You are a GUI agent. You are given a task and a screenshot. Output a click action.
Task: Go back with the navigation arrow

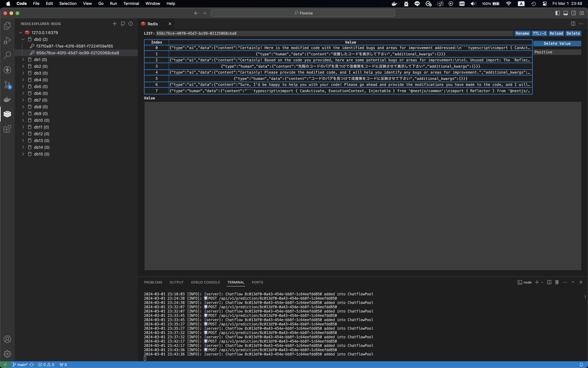196,13
